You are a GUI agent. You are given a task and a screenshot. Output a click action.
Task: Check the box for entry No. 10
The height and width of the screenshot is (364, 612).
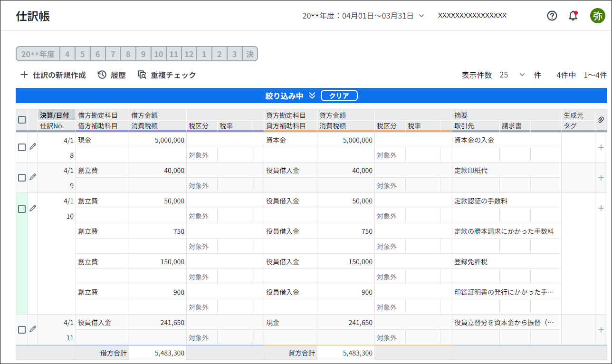pos(22,209)
